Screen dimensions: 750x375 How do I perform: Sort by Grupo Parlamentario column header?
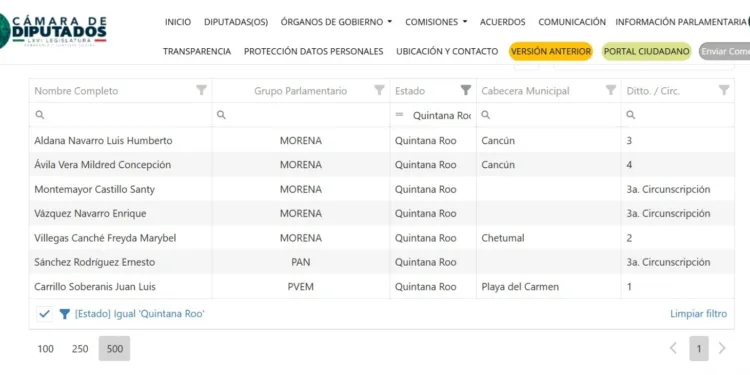pos(300,91)
